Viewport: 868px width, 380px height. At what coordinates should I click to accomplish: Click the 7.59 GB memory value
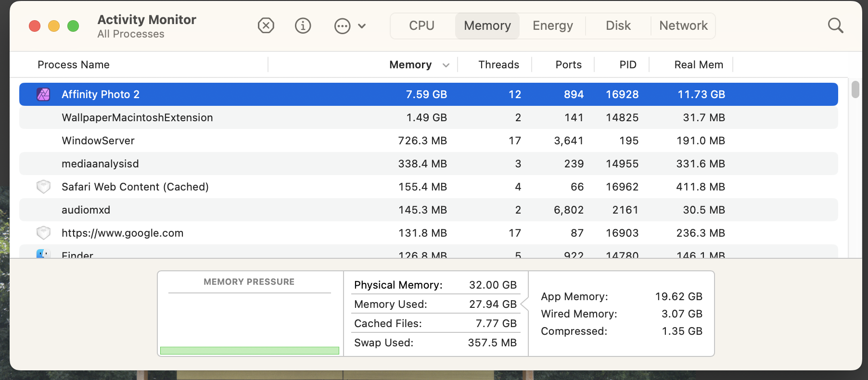pos(426,94)
